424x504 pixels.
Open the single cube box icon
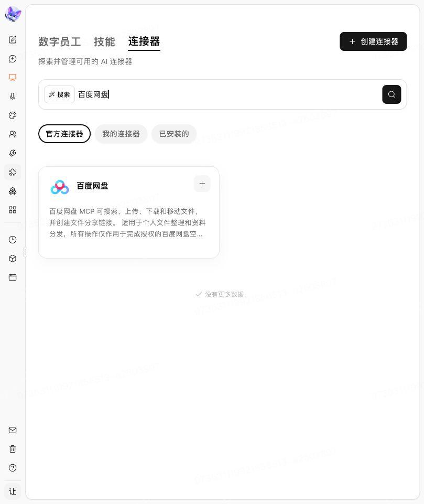(13, 259)
